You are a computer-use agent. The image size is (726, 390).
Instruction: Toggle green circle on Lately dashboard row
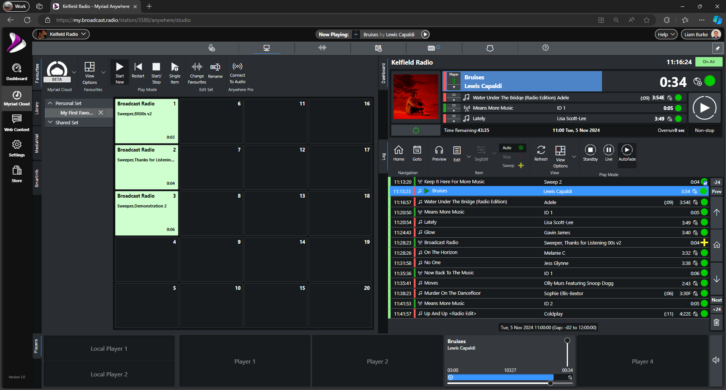678,119
